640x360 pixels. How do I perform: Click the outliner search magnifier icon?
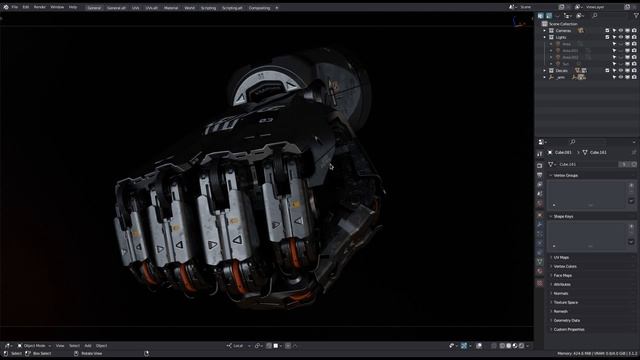(595, 16)
